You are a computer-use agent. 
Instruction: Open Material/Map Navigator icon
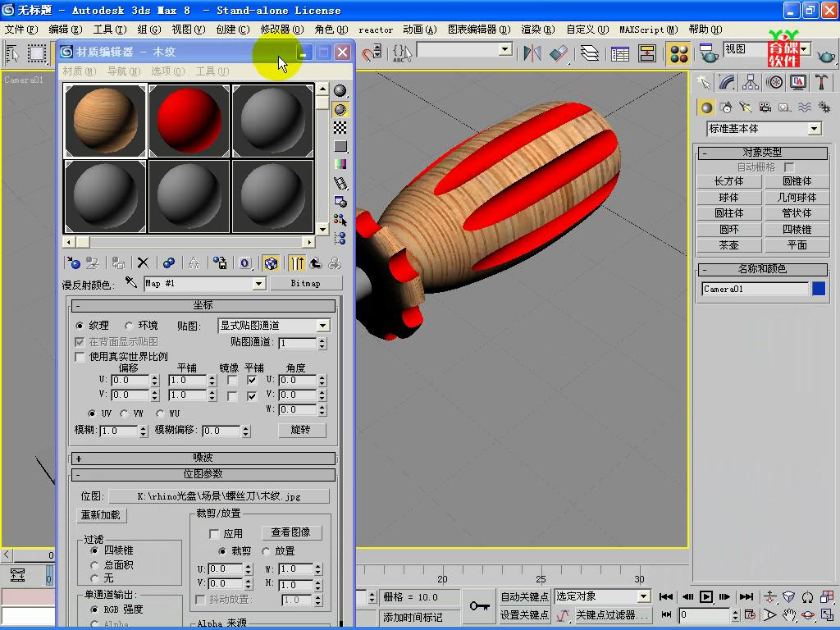tap(340, 238)
